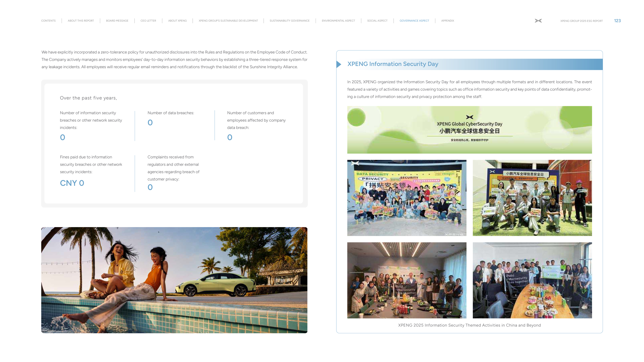Click the blue triangle beside Information Security Day
This screenshot has width=644, height=362.
[339, 64]
